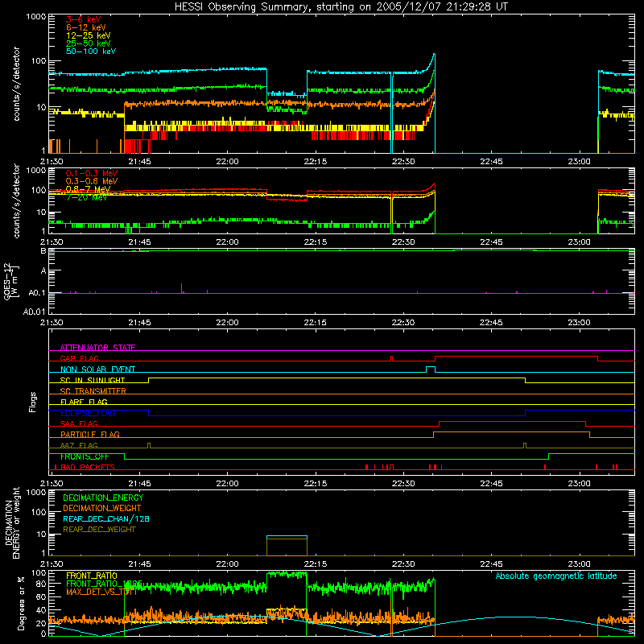Screen dimensions: 644x644
Task: Pick the SAA_FLAG label
Action: coord(79,423)
